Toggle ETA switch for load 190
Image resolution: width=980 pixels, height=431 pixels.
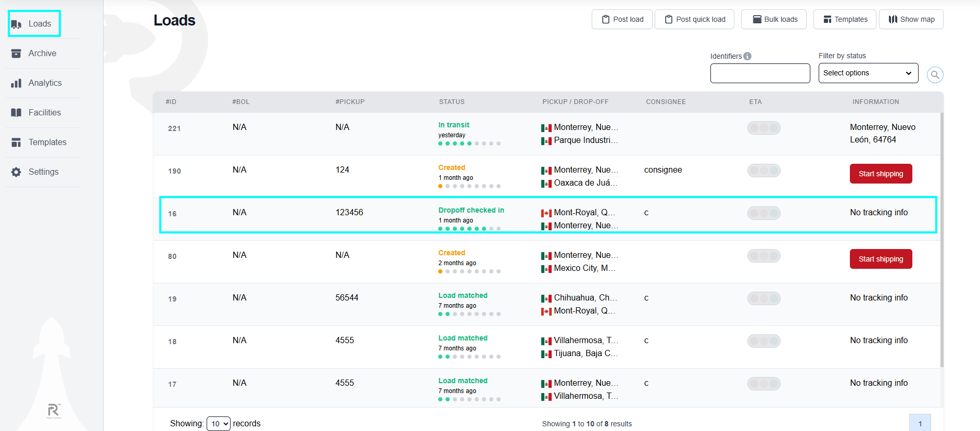[x=763, y=171]
